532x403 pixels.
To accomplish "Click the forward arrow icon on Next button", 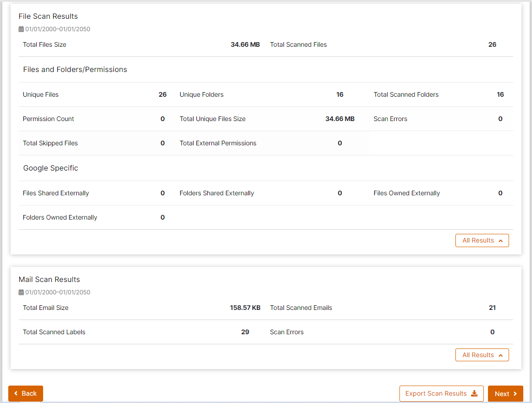I will (515, 393).
